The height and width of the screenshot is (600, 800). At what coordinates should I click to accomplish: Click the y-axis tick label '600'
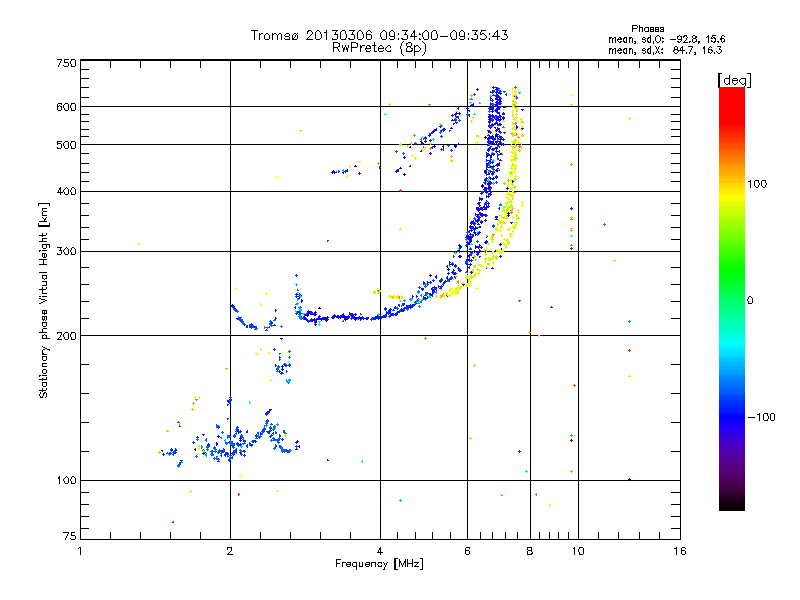66,107
